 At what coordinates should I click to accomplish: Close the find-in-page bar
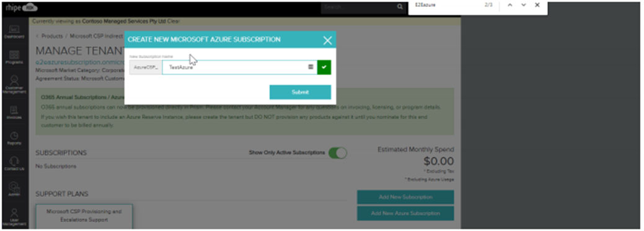(x=537, y=5)
